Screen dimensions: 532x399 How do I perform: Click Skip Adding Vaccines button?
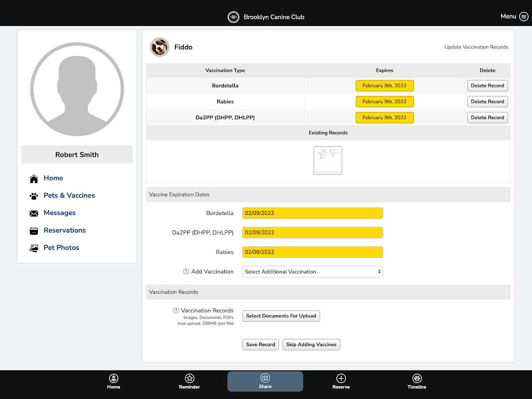pos(311,344)
